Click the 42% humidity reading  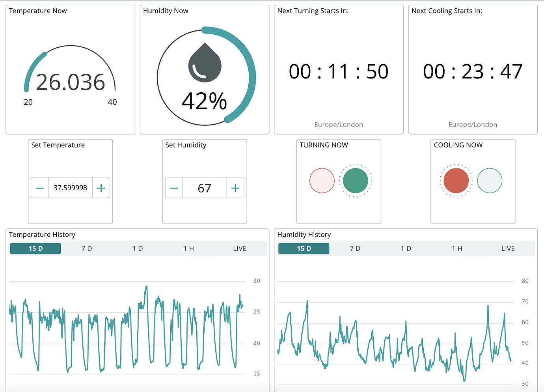tap(204, 102)
